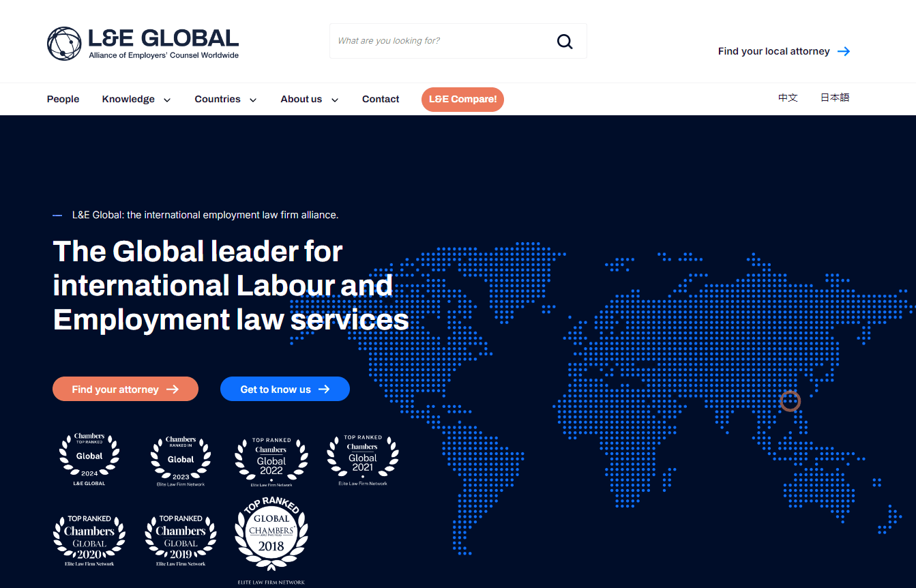
Task: Click the arrow beside Find your local attorney
Action: click(x=844, y=51)
